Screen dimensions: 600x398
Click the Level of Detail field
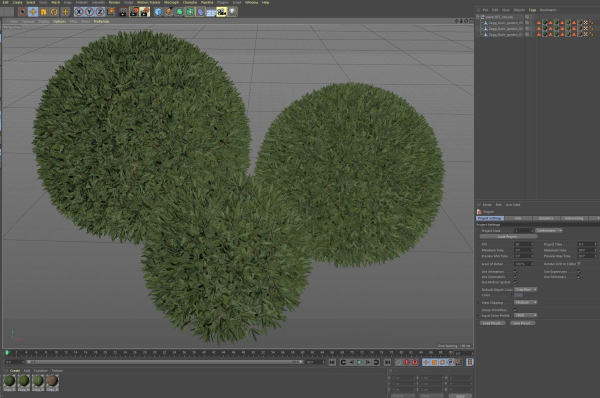[x=523, y=264]
